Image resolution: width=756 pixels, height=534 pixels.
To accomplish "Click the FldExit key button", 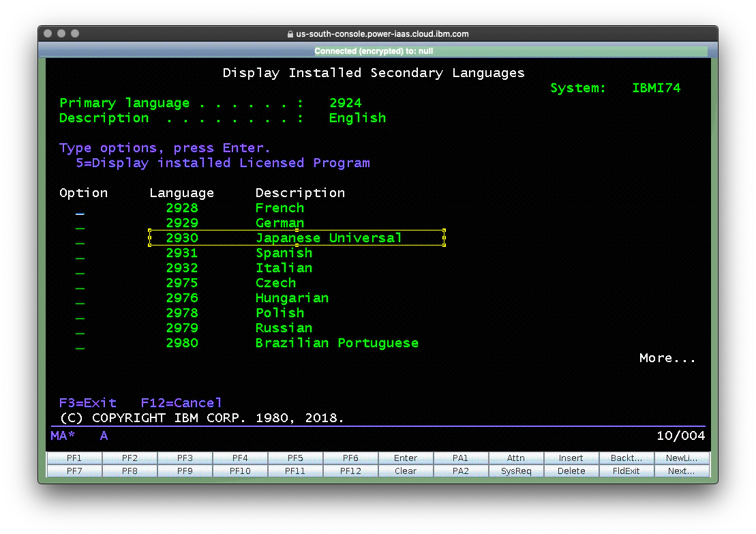I will point(626,471).
